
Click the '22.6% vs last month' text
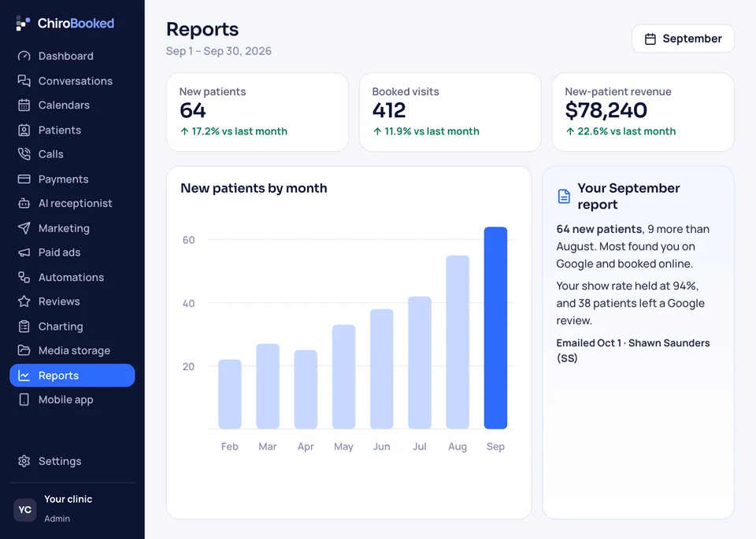[626, 131]
